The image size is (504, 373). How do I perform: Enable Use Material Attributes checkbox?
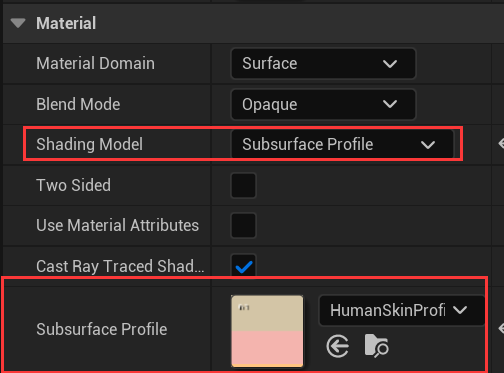click(243, 226)
